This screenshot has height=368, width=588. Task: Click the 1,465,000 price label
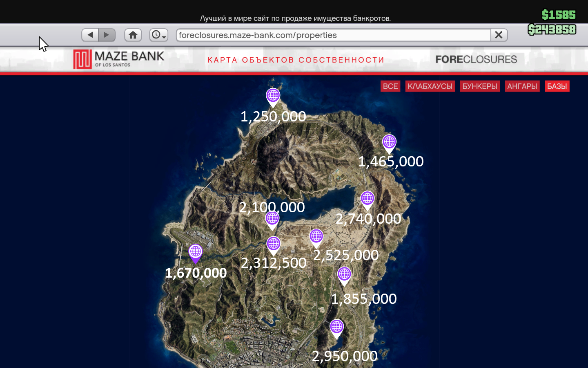391,162
